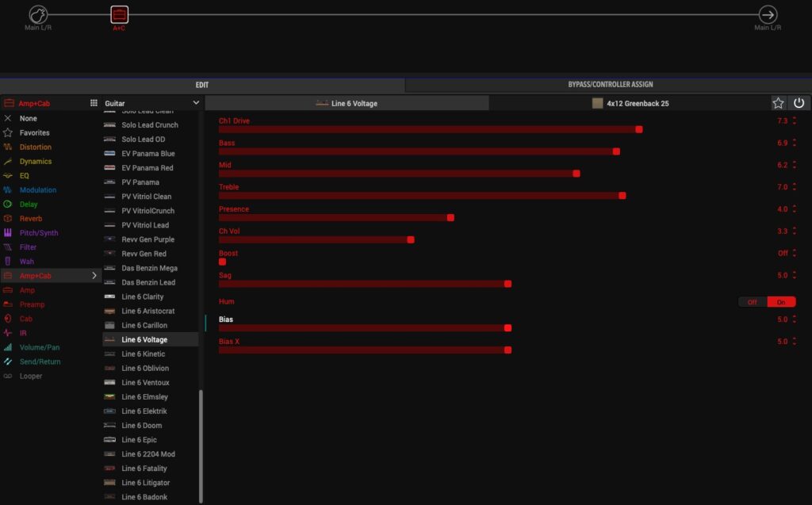Open the grid view icon beside Amp+Cab
The width and height of the screenshot is (812, 505).
coord(94,103)
